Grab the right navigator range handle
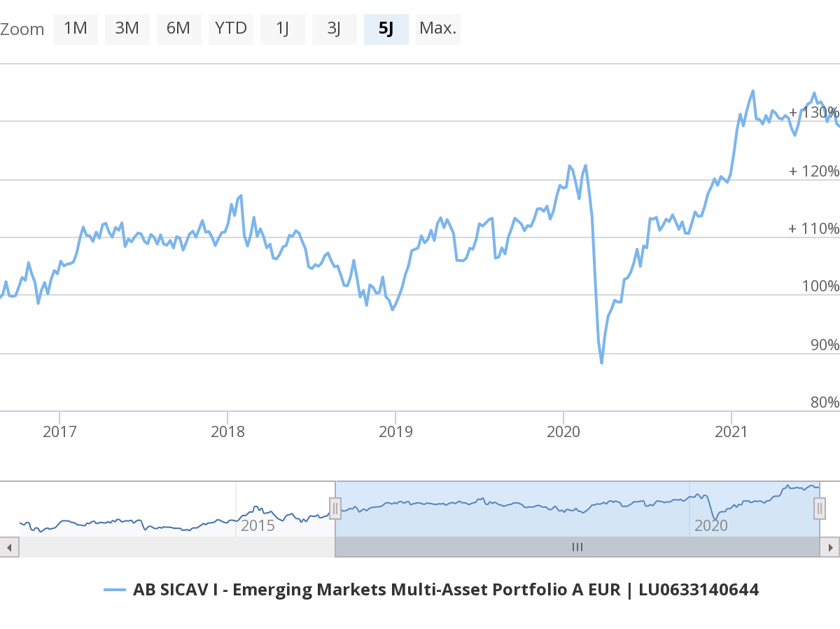Viewport: 840px width, 629px height. point(819,508)
